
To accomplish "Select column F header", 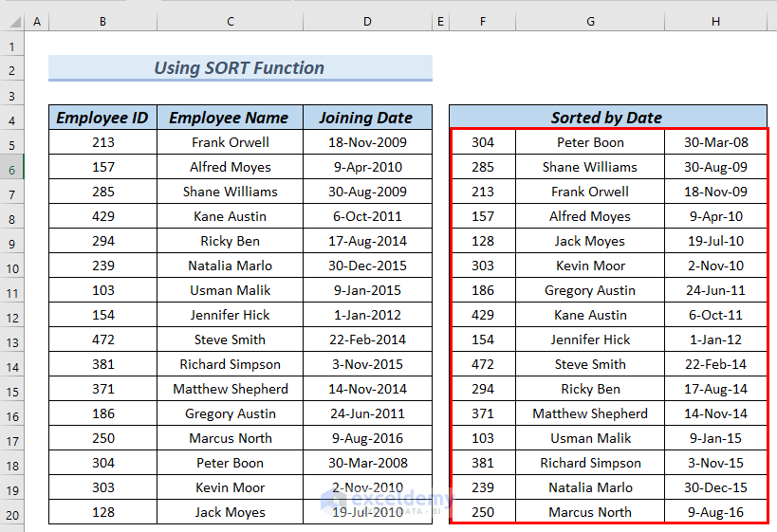I will tap(483, 21).
